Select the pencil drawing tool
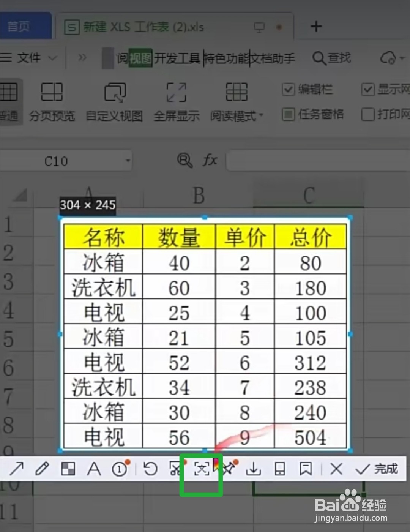Screen dimensions: 410x532 (43, 469)
